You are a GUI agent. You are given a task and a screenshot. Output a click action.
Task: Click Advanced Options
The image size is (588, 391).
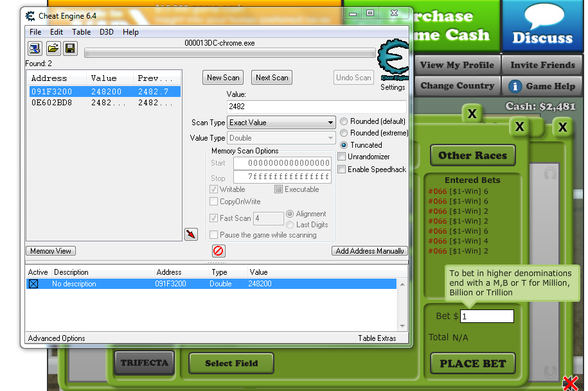pos(57,338)
